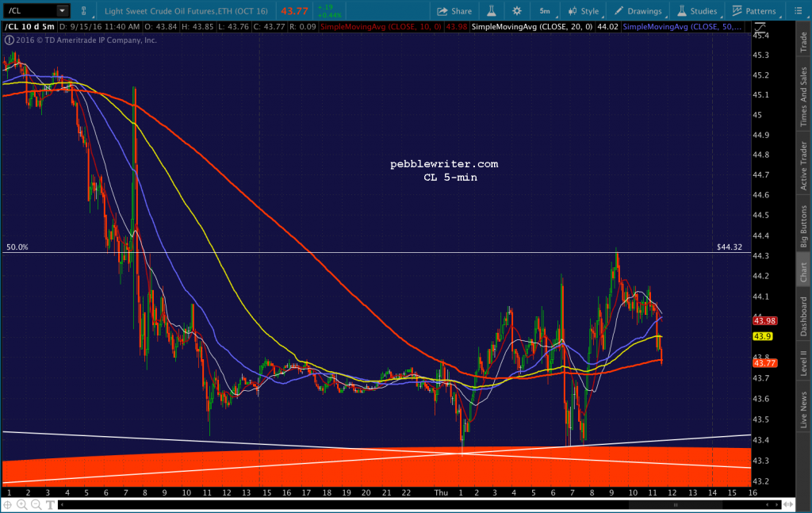Select the Chart side tab

[x=804, y=272]
